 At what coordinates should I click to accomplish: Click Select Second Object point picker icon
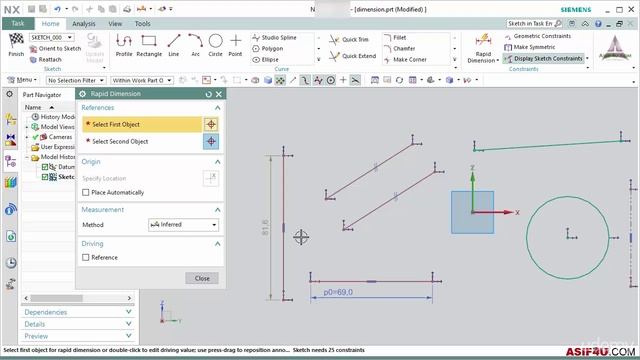tap(211, 142)
